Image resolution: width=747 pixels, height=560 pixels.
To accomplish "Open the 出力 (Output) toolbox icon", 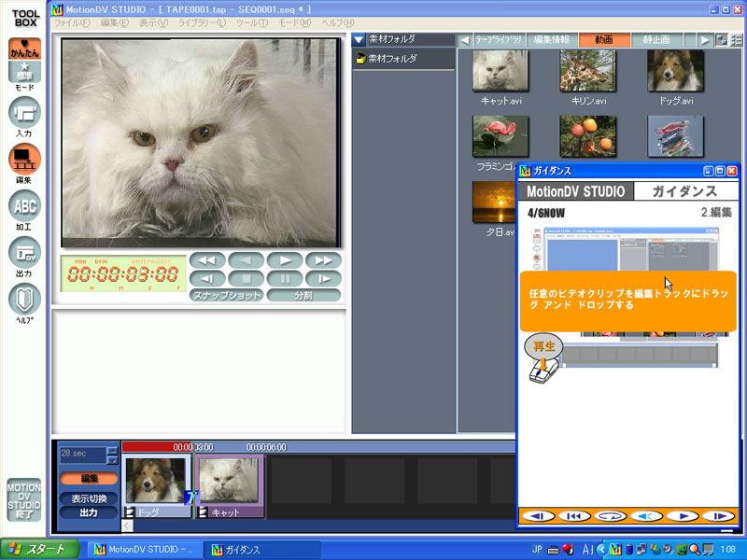I will [x=24, y=252].
